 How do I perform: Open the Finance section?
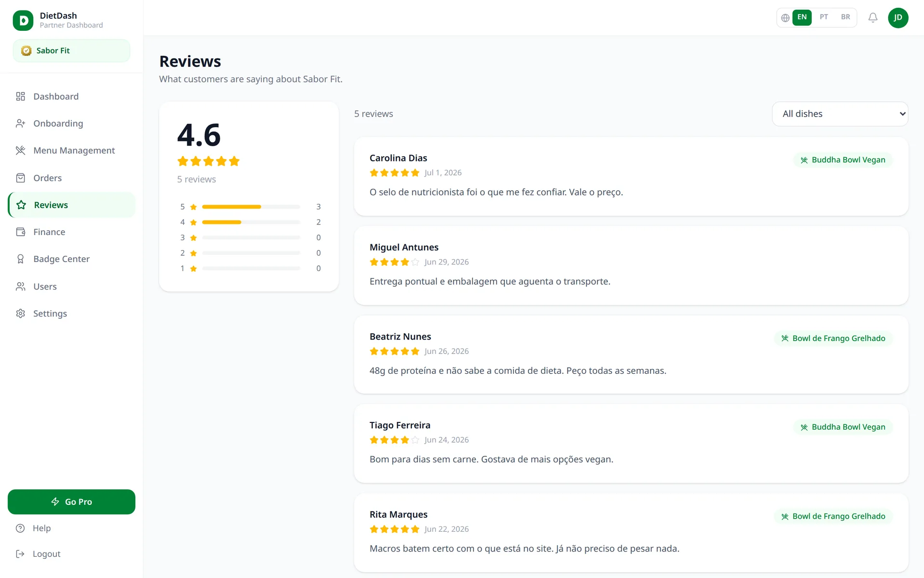tap(72, 232)
